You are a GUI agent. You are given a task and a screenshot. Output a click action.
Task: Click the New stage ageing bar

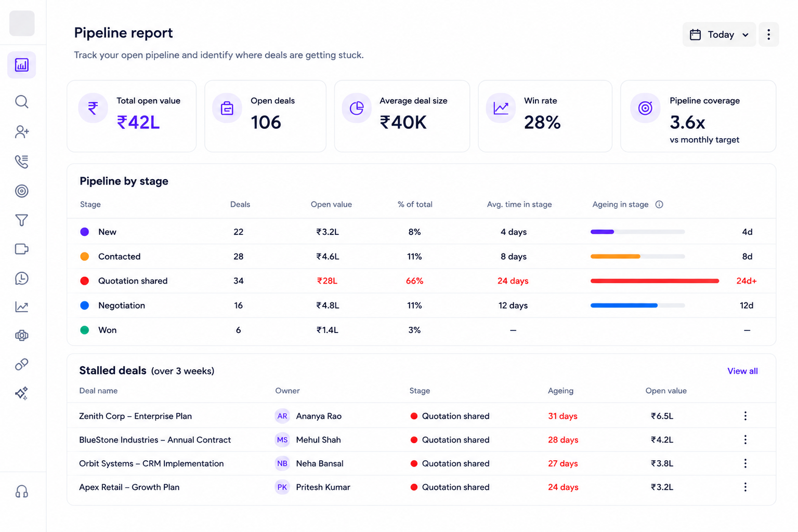(x=637, y=232)
